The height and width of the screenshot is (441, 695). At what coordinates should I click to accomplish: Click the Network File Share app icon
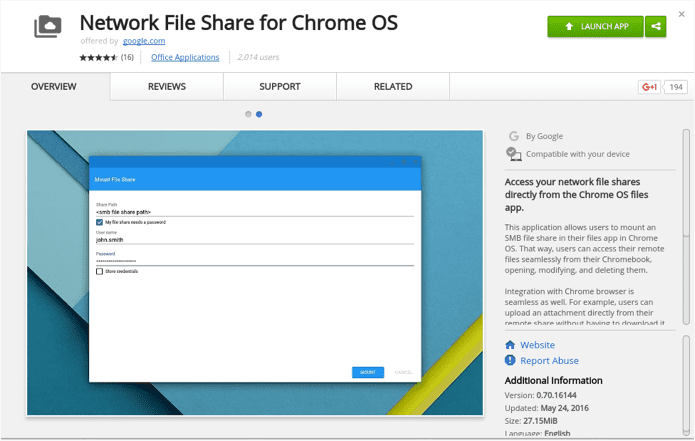click(x=47, y=27)
